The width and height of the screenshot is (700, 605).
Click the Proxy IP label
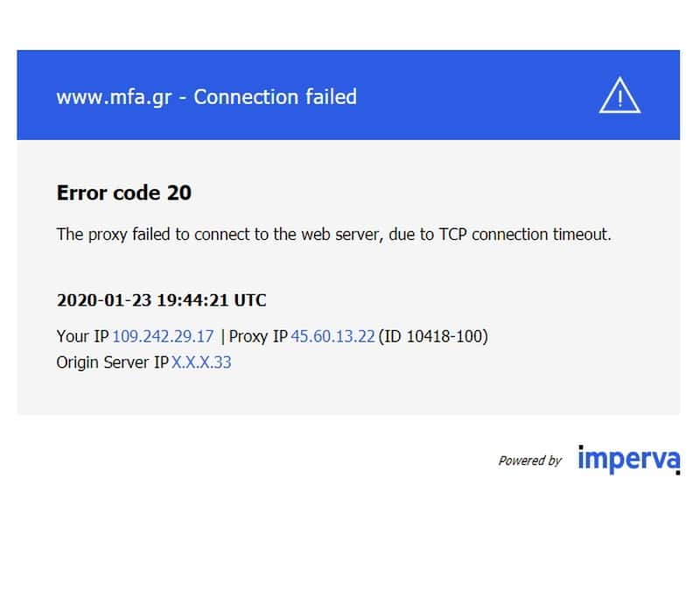pos(258,336)
